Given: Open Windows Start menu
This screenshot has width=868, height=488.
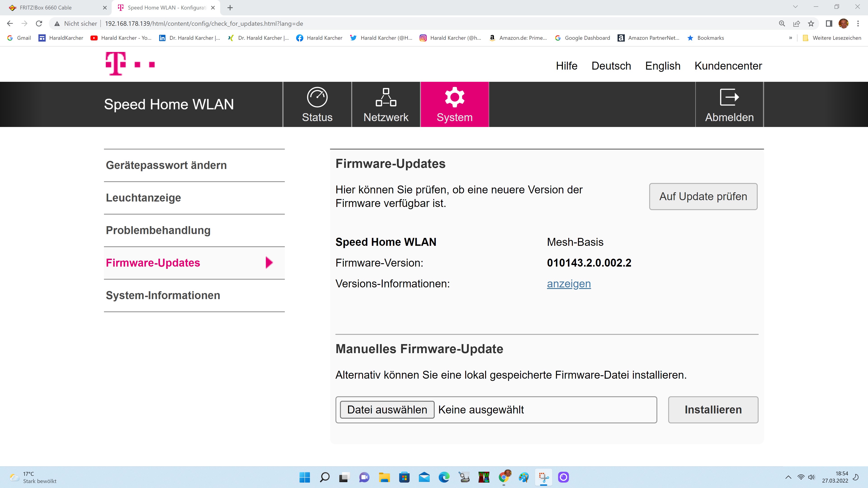Looking at the screenshot, I should [304, 477].
